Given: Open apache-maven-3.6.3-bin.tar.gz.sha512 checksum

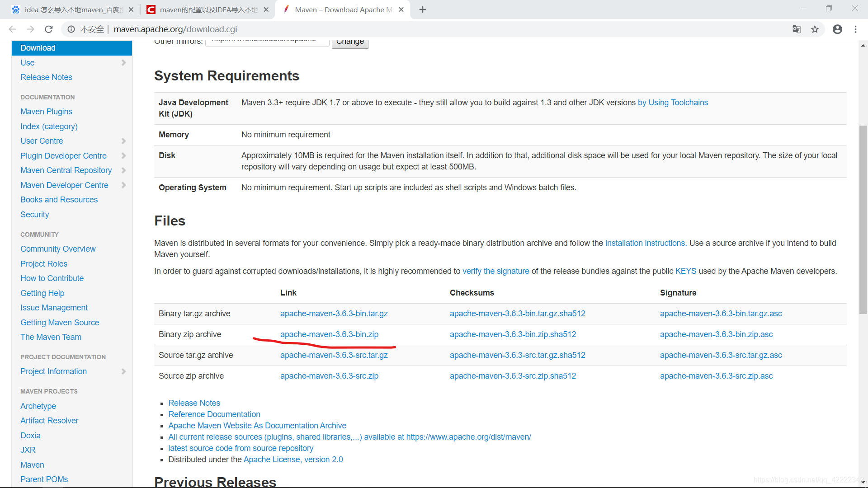Looking at the screenshot, I should pos(517,314).
